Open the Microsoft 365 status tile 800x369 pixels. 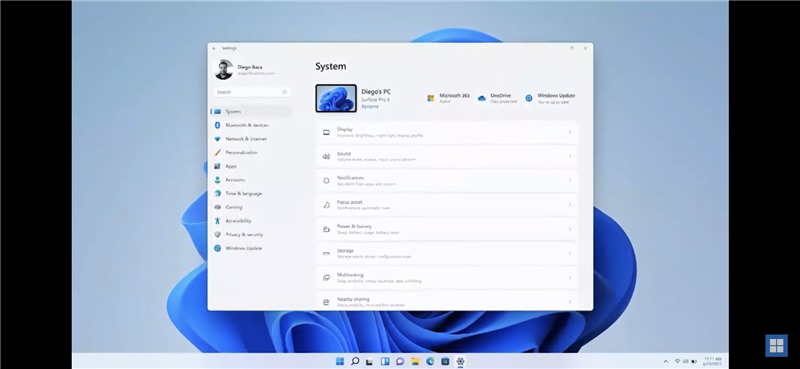click(448, 98)
